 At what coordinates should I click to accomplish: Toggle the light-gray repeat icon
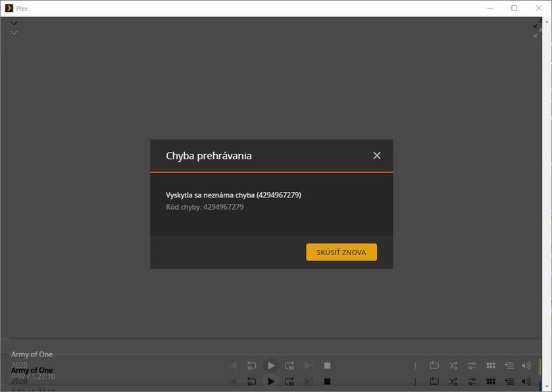tap(434, 366)
